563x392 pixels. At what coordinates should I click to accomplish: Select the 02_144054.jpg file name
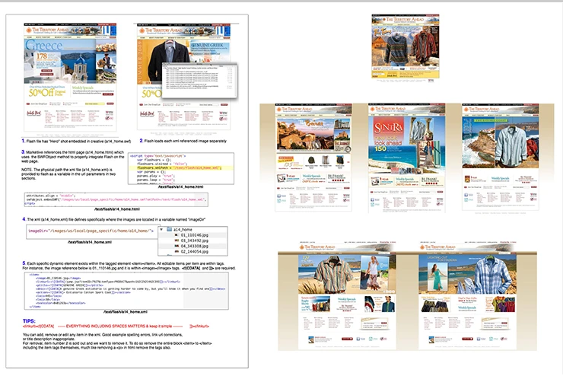pos(194,251)
